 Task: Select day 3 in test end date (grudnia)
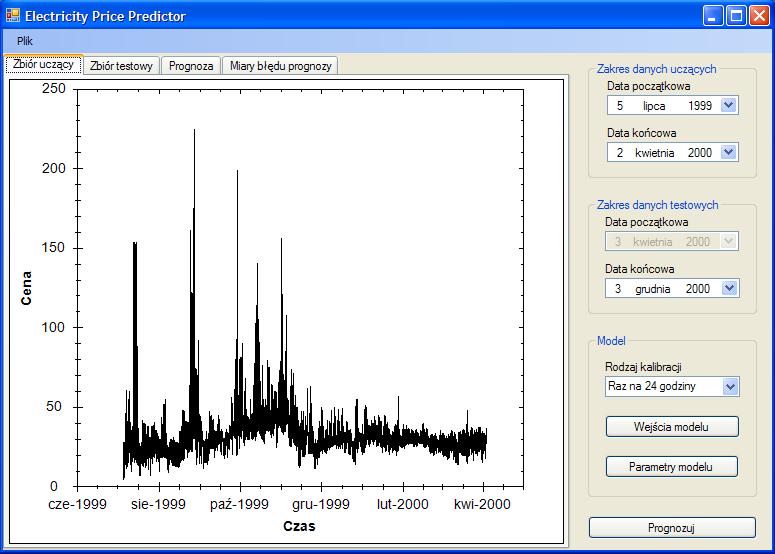pos(618,289)
